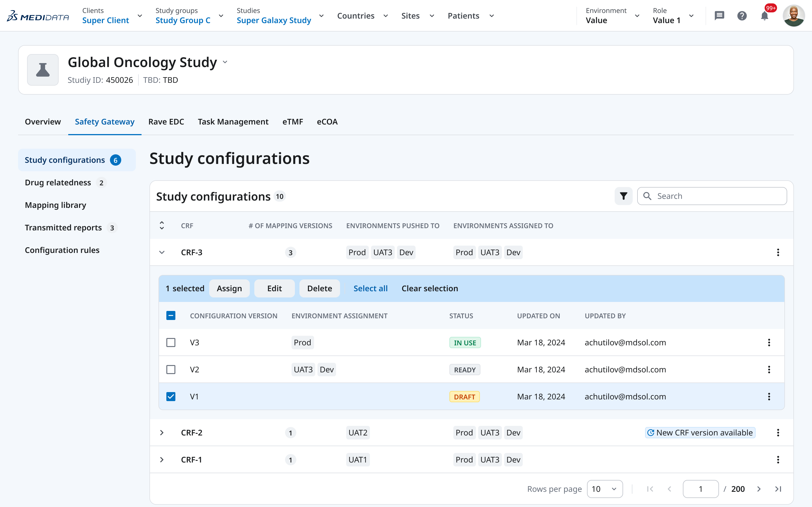Image resolution: width=812 pixels, height=507 pixels.
Task: Click the Assign button
Action: (229, 288)
